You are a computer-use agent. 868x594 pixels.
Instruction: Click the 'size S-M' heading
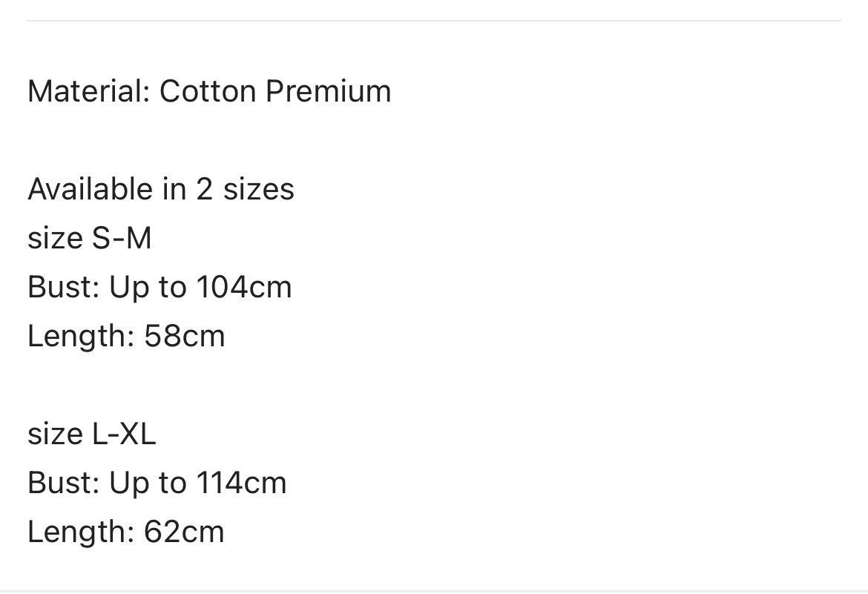pos(90,238)
